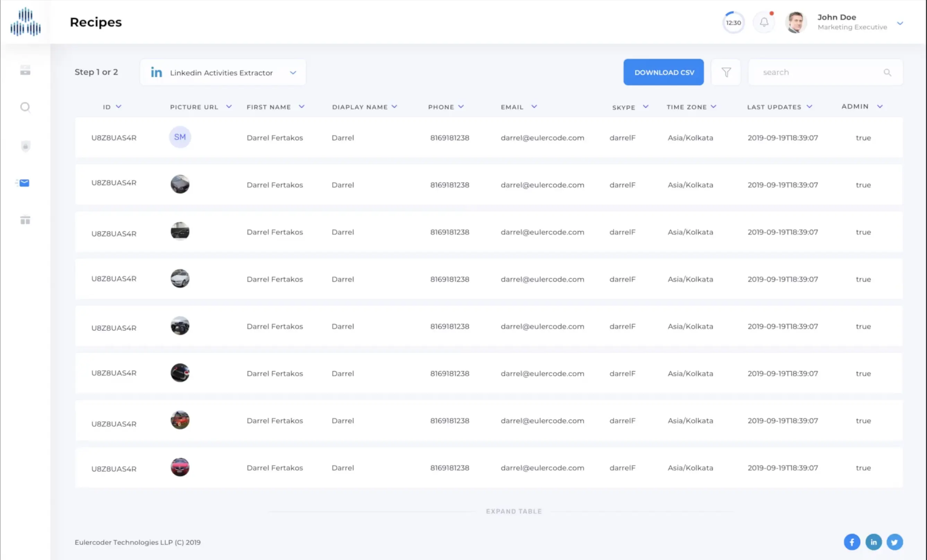Expand the TIME ZONE column chevron
This screenshot has width=927, height=560.
[x=713, y=107]
